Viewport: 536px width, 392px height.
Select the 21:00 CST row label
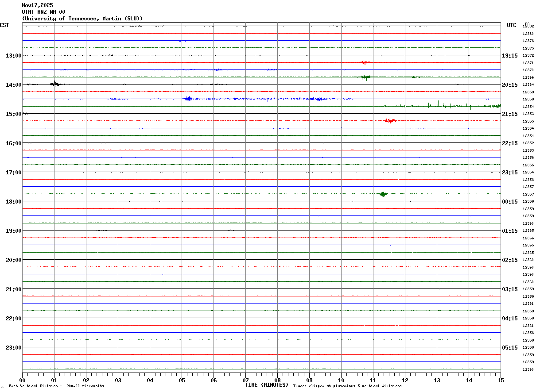[x=13, y=289]
